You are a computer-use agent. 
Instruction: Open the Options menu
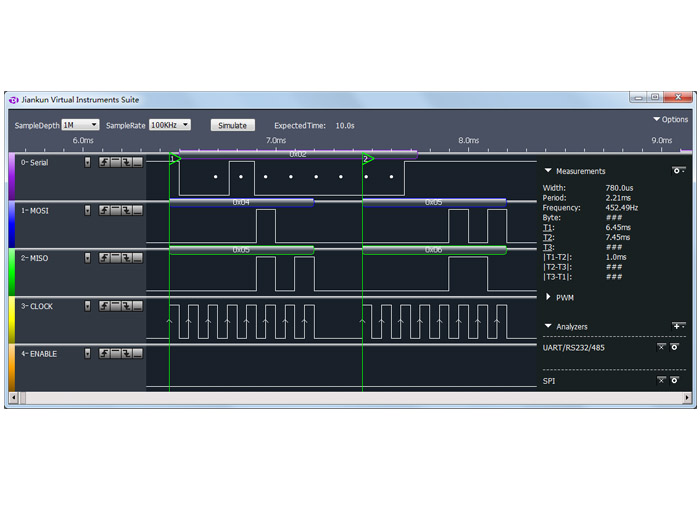pyautogui.click(x=670, y=119)
